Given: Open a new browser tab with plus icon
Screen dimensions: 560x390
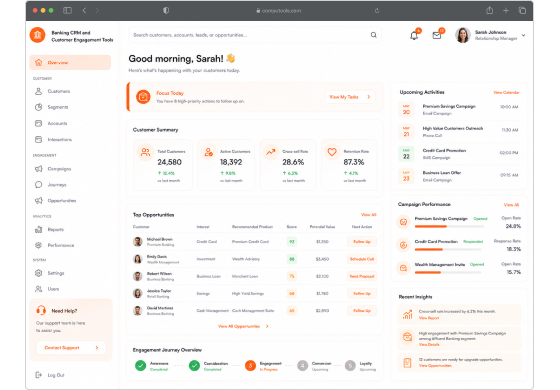Looking at the screenshot, I should coord(506,10).
